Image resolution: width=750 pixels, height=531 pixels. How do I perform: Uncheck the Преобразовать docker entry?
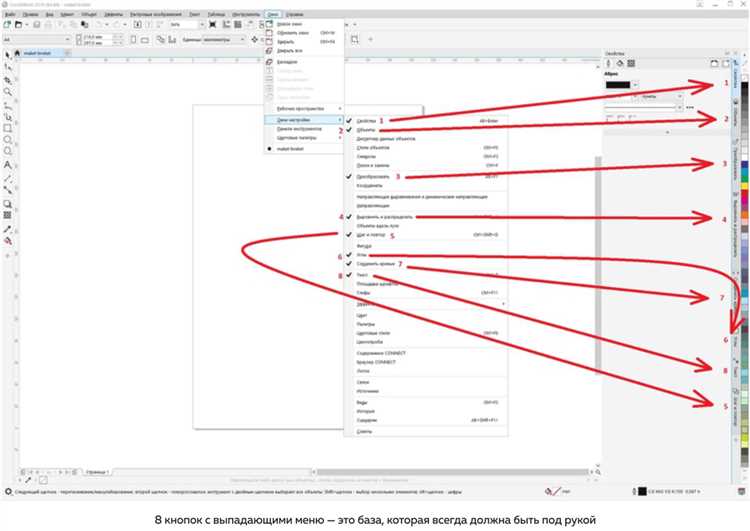(x=372, y=176)
